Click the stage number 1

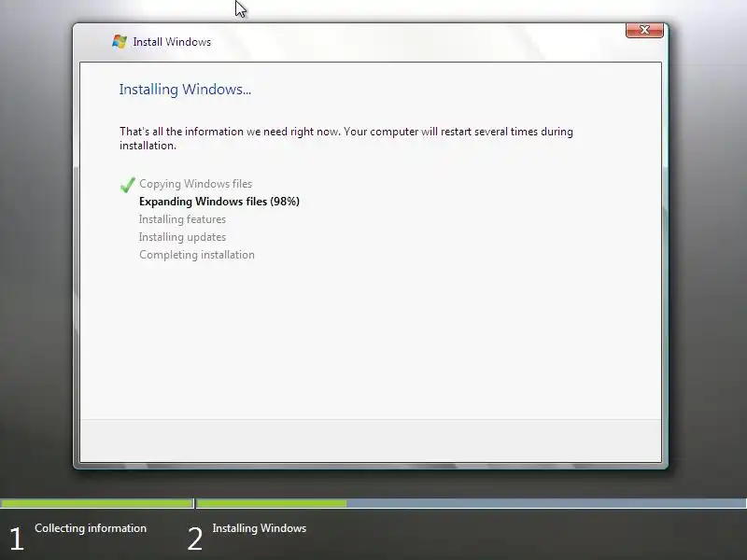(17, 539)
